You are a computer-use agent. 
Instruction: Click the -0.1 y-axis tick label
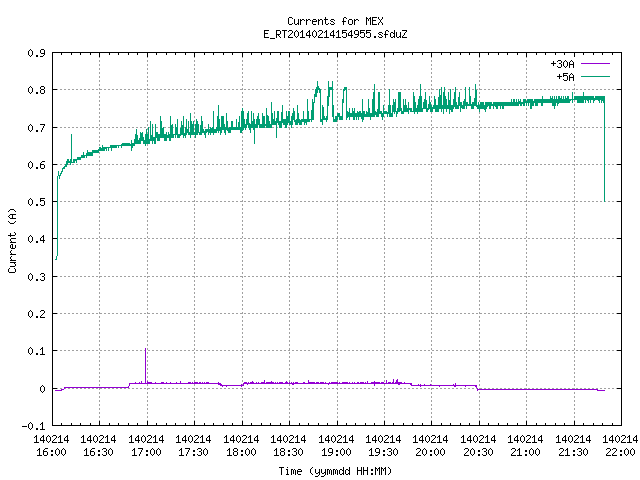coord(33,426)
